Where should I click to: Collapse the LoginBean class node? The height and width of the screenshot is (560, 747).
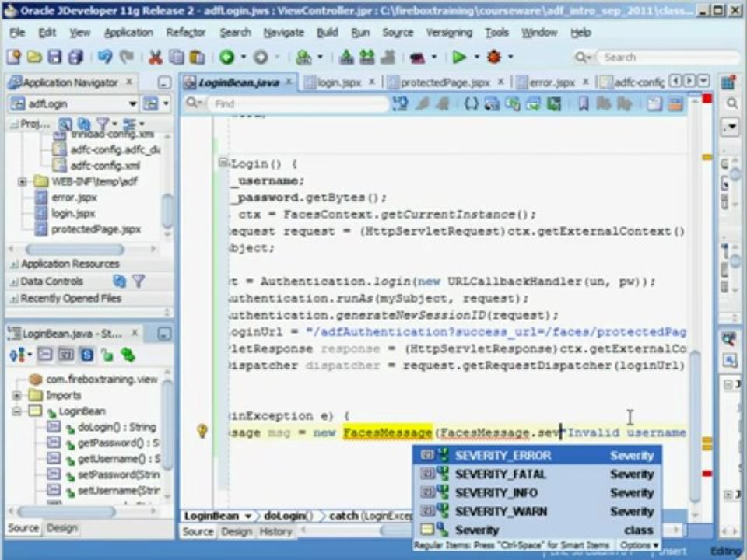(x=16, y=411)
